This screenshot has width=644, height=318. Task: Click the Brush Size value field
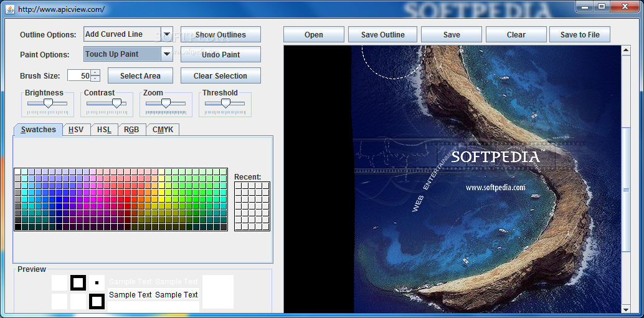pos(79,75)
